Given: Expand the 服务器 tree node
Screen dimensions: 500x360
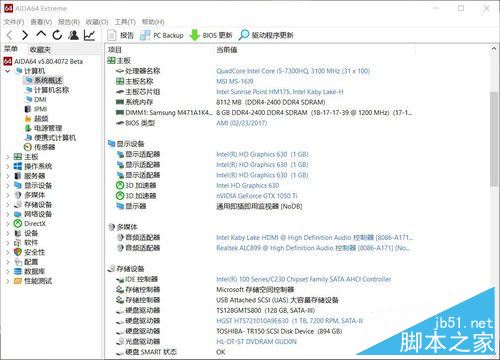Looking at the screenshot, I should click(8, 176).
